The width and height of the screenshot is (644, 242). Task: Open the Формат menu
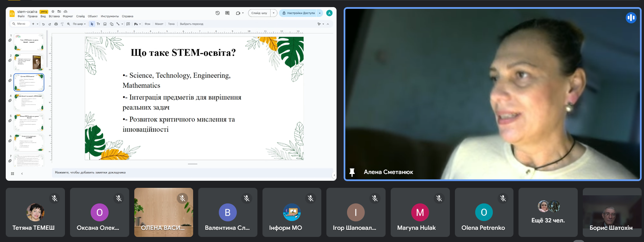68,16
